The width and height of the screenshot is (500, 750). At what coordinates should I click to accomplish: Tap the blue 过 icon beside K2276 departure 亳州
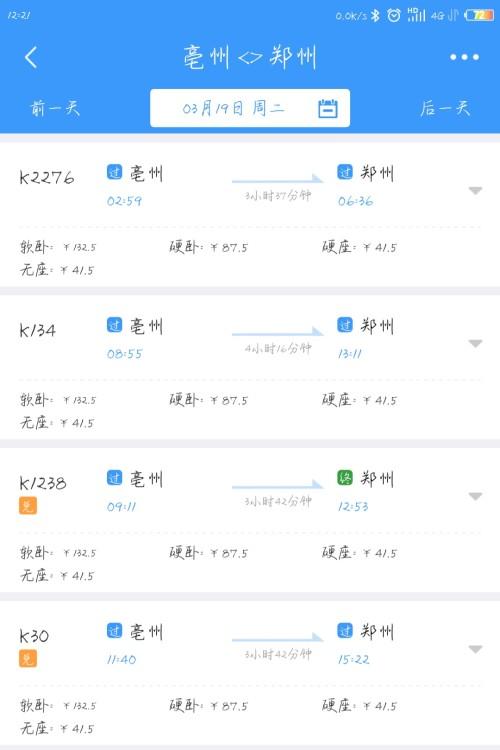tap(114, 172)
